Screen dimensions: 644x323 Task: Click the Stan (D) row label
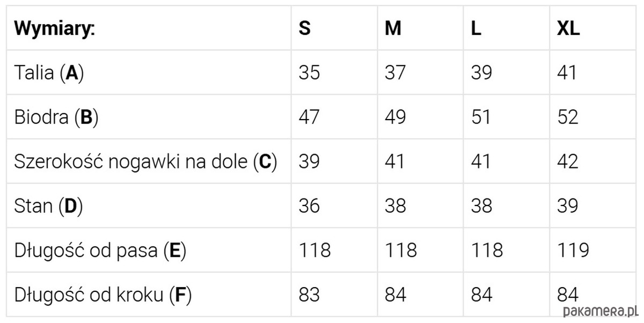click(x=49, y=206)
